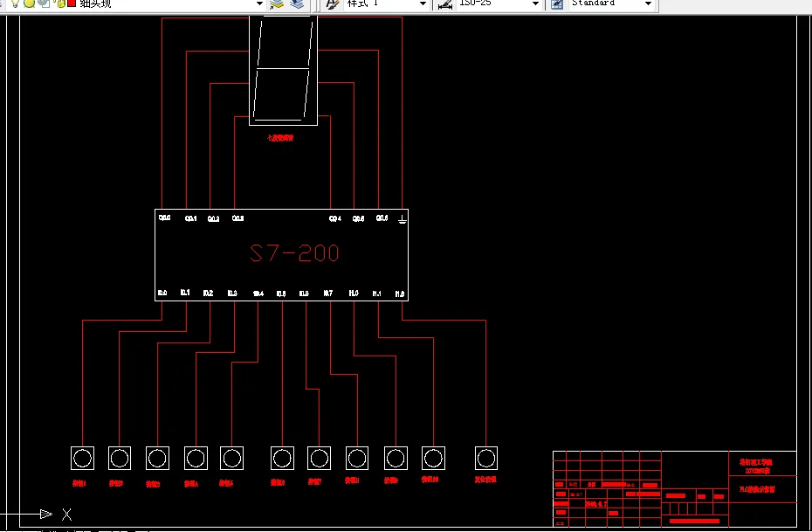
Task: Select the push-button symbol labeled 按钮6
Action: coord(282,458)
